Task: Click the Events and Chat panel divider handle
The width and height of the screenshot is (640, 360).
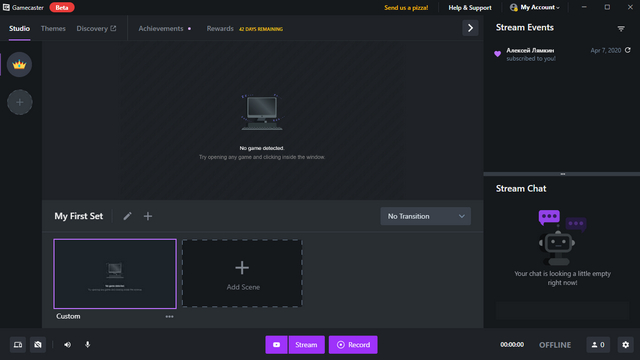Action: pos(562,174)
